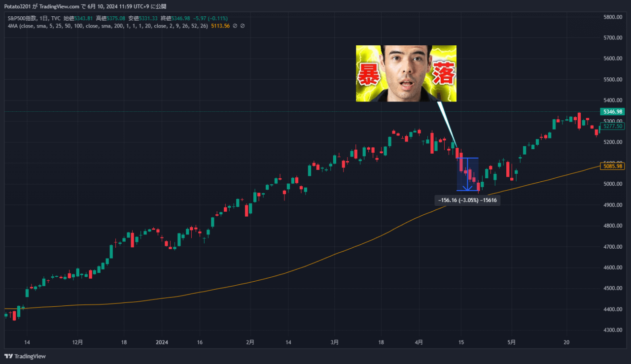Screen dimensions: 631x364
Task: Click the -156.16 (-3.05%) measurement label
Action: coord(467,200)
